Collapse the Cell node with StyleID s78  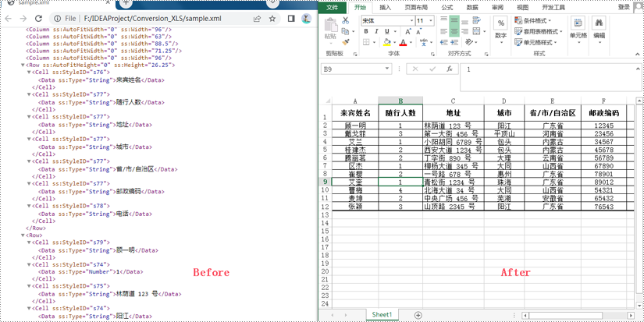[x=29, y=207]
